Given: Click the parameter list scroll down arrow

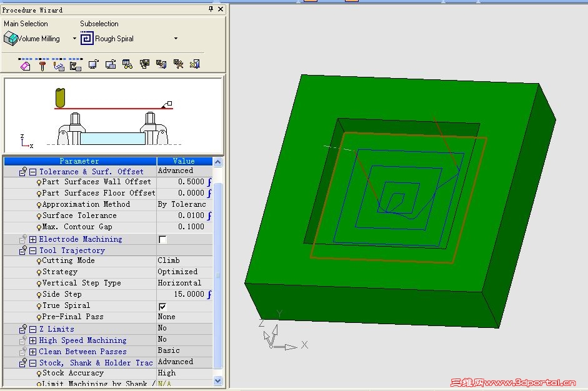Looking at the screenshot, I should [x=217, y=380].
